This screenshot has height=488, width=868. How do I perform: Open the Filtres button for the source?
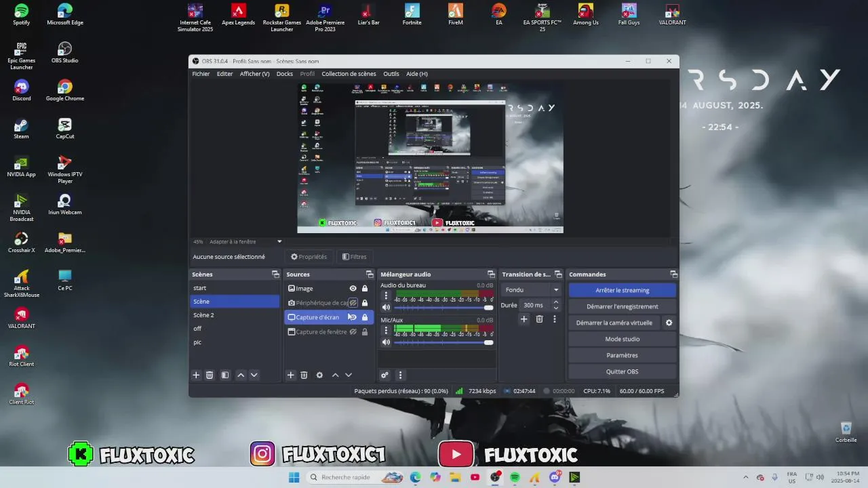point(354,257)
